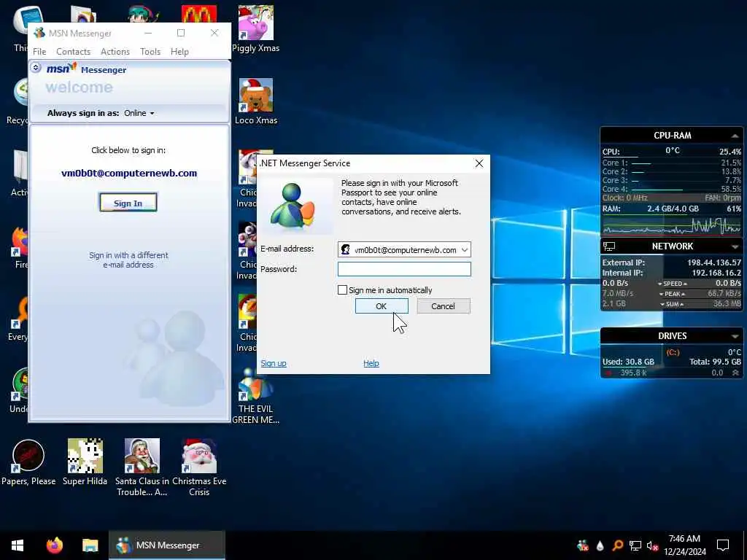Click Cancel in the sign-in dialog
This screenshot has width=747, height=560.
click(x=443, y=306)
